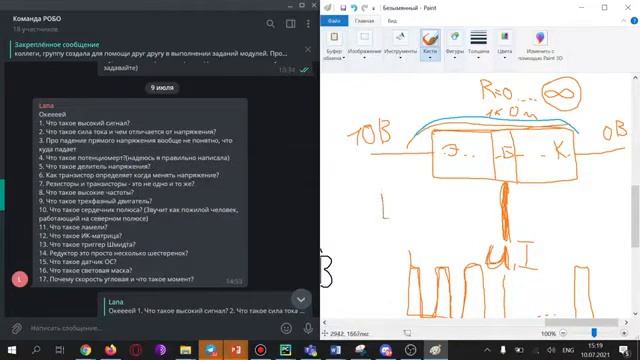Jump to bottom with chat down-arrow button
Image resolution: width=640 pixels, height=360 pixels.
tap(301, 300)
